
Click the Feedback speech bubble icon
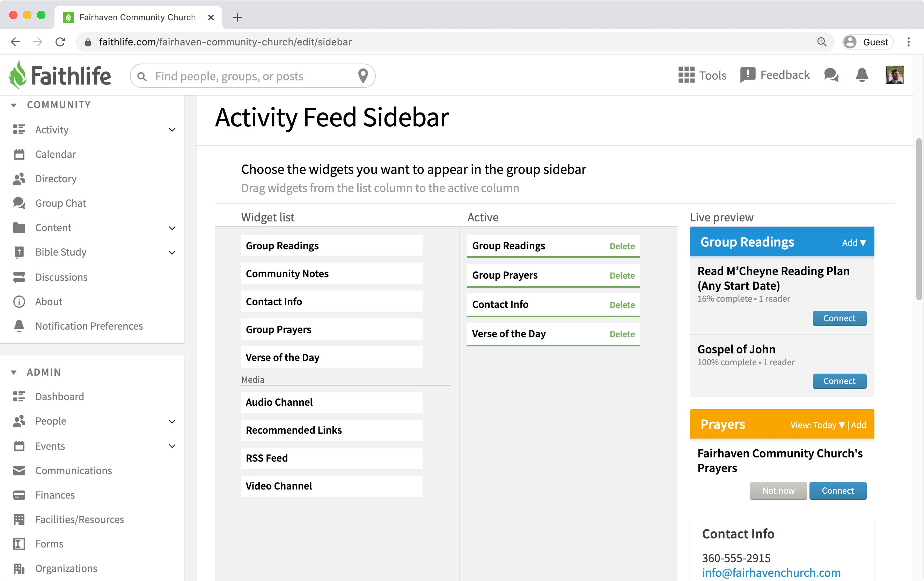pyautogui.click(x=748, y=75)
